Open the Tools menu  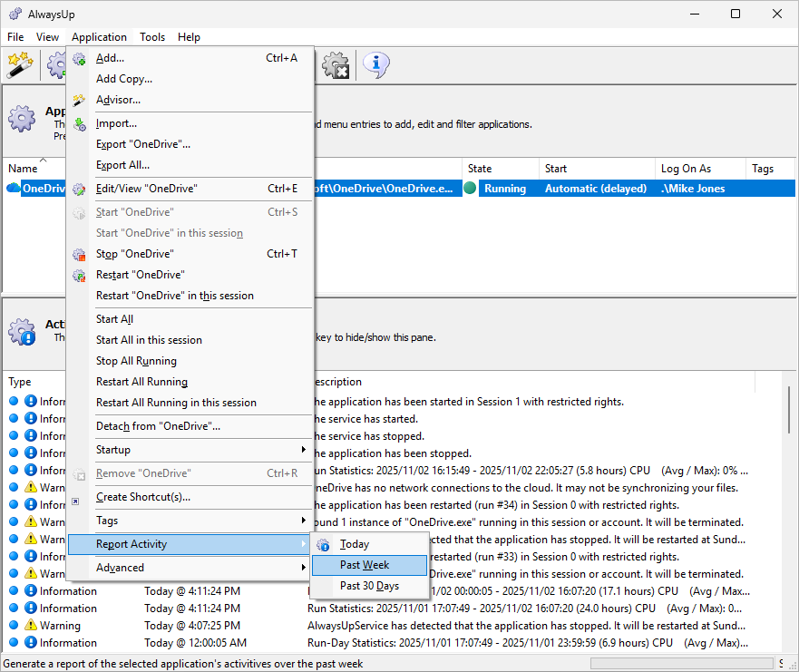click(x=152, y=37)
